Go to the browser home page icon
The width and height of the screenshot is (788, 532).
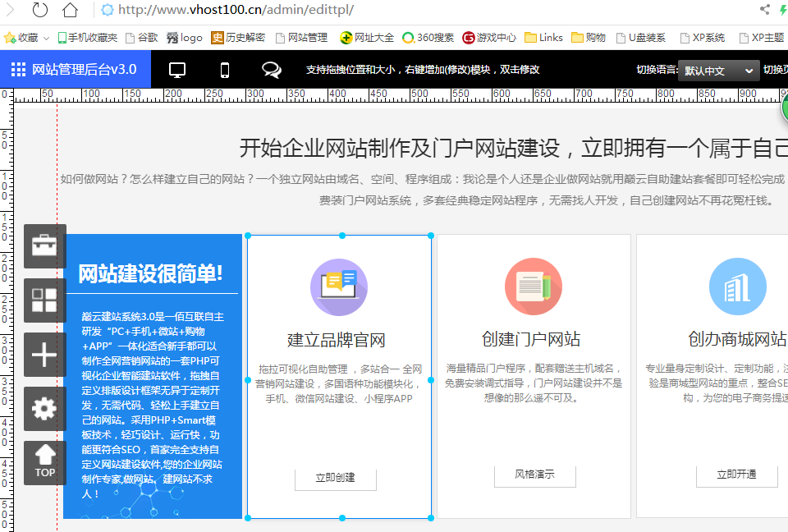point(71,10)
